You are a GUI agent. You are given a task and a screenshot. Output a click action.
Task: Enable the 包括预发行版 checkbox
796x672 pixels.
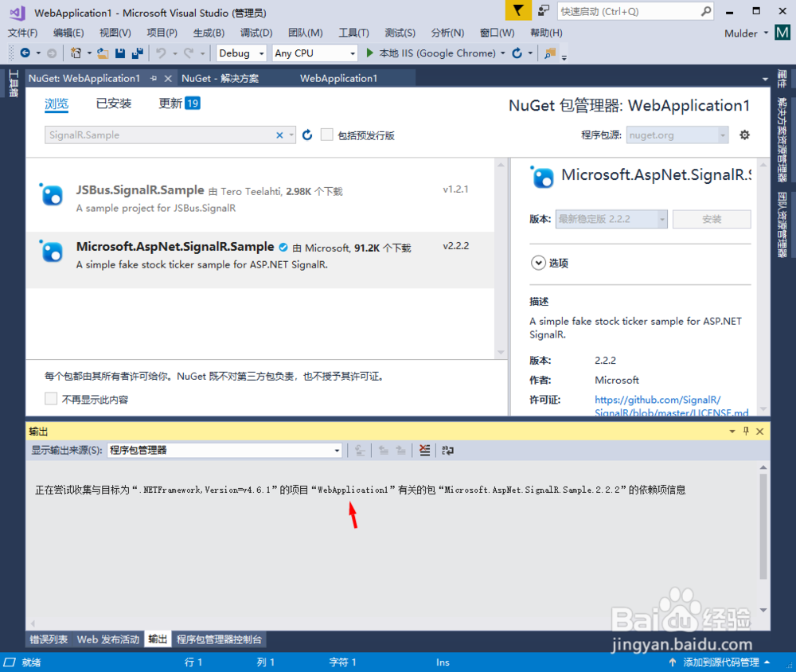(x=328, y=135)
